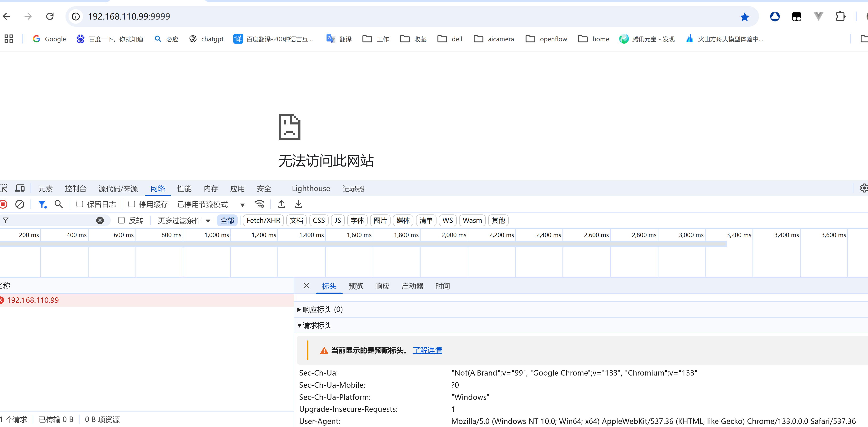The image size is (868, 427).
Task: Switch to the 时间 details tab
Action: pyautogui.click(x=442, y=286)
